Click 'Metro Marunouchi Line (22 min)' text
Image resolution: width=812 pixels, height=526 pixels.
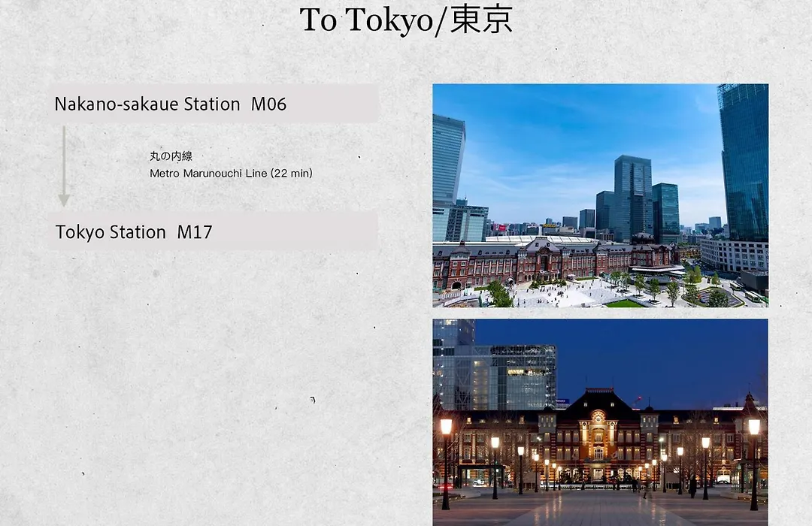pos(231,174)
